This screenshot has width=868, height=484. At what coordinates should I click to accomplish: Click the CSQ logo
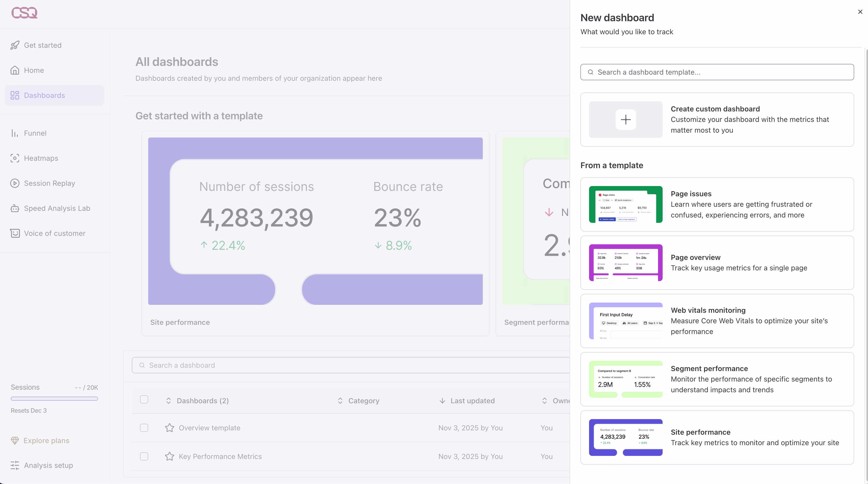coord(24,13)
